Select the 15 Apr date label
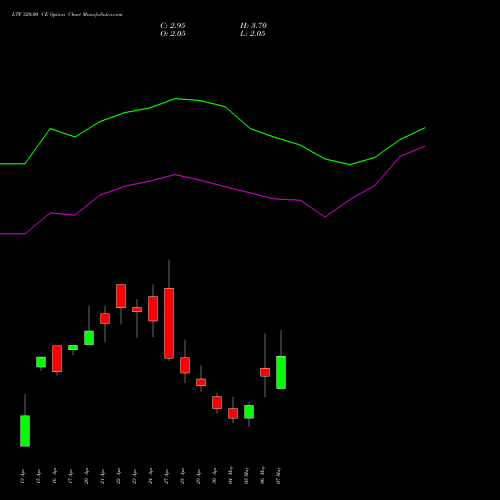This screenshot has height=500, width=500. point(39,476)
